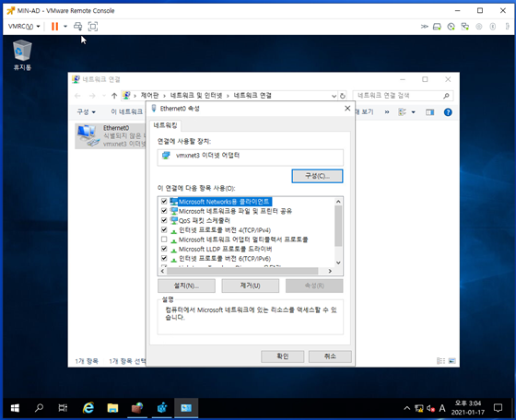Viewport: 516px width, 420px height.
Task: Click the 제거(U) button
Action: coord(250,286)
